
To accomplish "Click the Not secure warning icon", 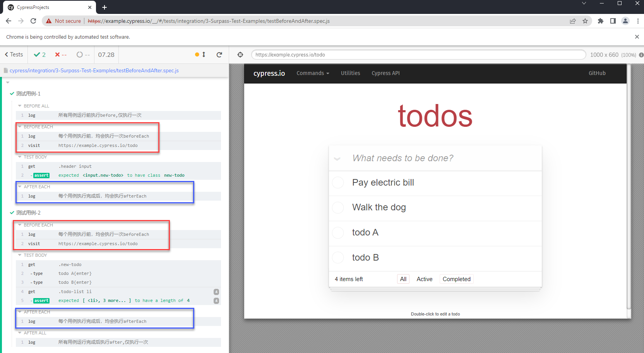I will pos(49,21).
